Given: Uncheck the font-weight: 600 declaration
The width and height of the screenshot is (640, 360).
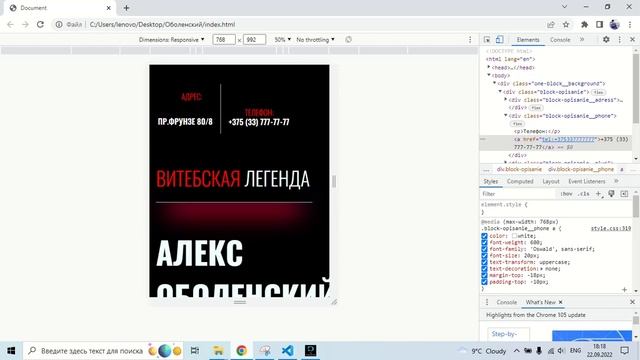Looking at the screenshot, I should tap(484, 242).
